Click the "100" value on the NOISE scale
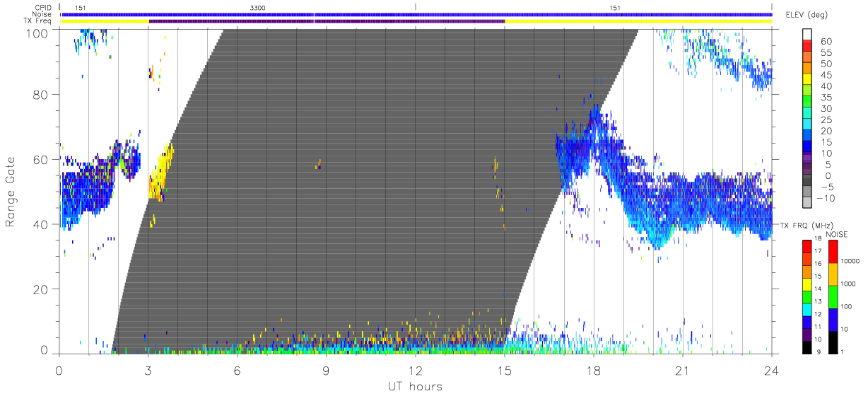The width and height of the screenshot is (868, 401). [x=846, y=306]
